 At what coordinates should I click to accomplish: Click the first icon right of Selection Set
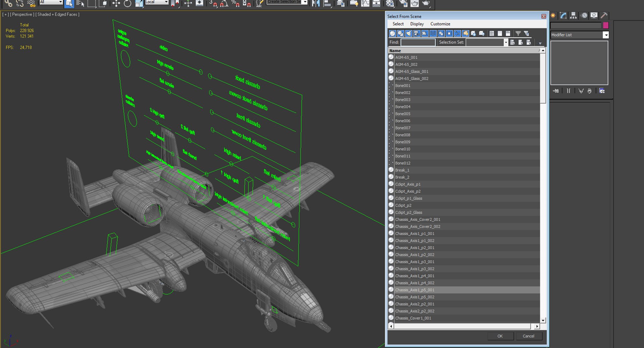coord(513,42)
